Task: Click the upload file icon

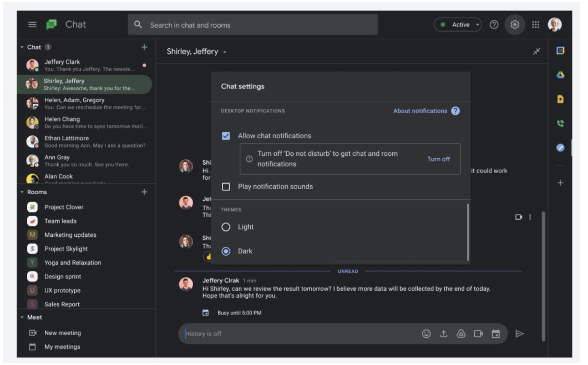Action: [443, 334]
